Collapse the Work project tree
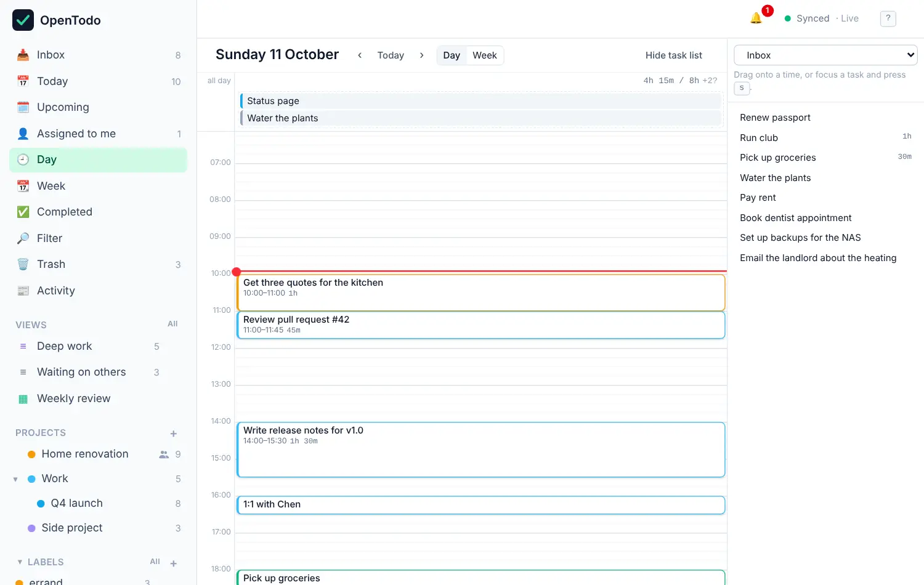The image size is (924, 585). [x=15, y=479]
